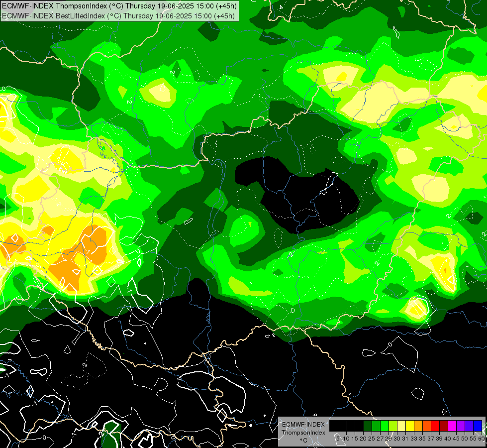
Task: Select the blue 55–60 legend swatch
Action: [x=478, y=426]
